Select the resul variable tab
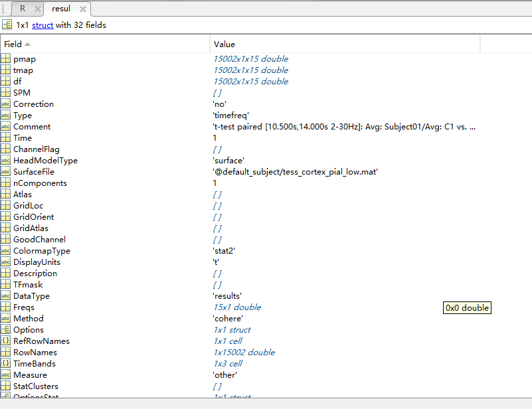 click(61, 9)
